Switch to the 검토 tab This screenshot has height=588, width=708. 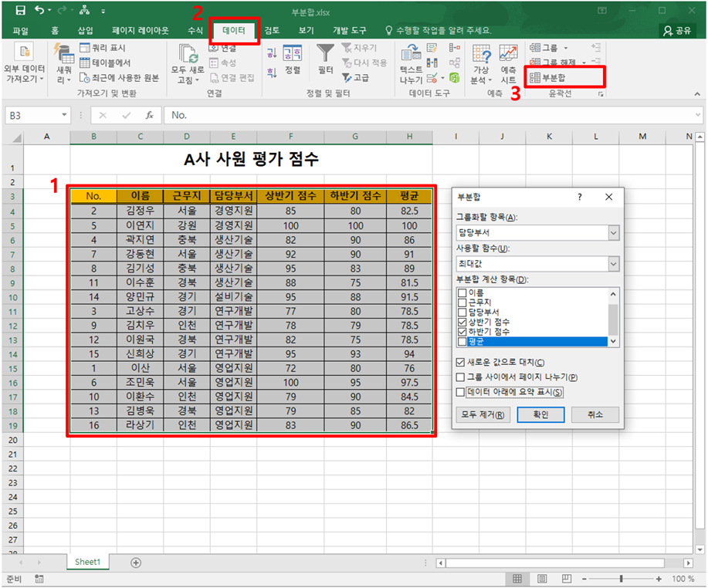pos(272,31)
